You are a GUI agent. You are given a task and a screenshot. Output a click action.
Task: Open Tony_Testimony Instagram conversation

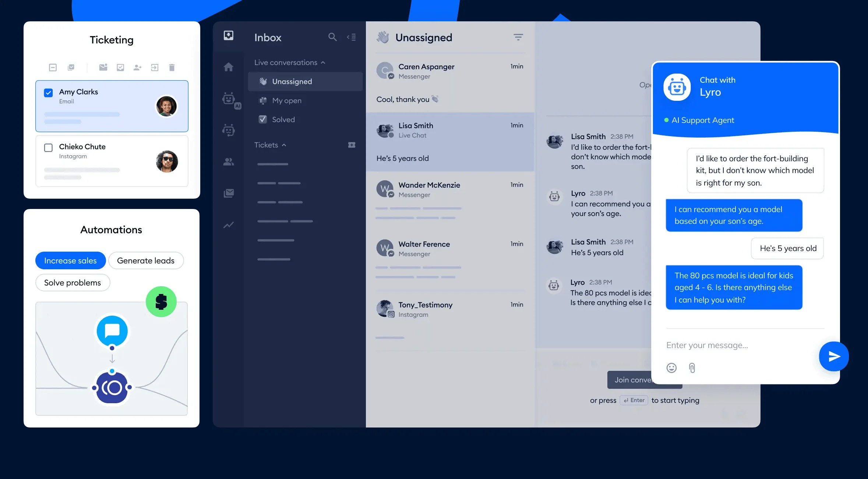coord(450,320)
